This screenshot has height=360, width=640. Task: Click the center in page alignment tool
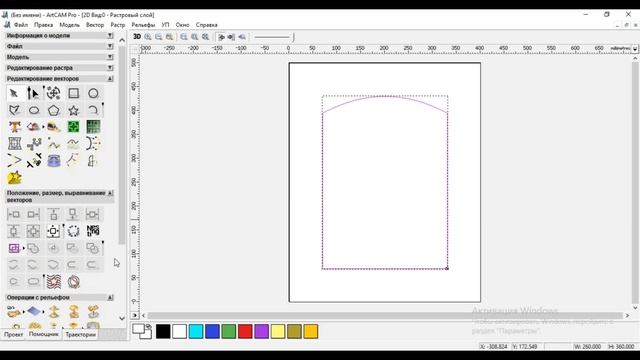pyautogui.click(x=53, y=231)
